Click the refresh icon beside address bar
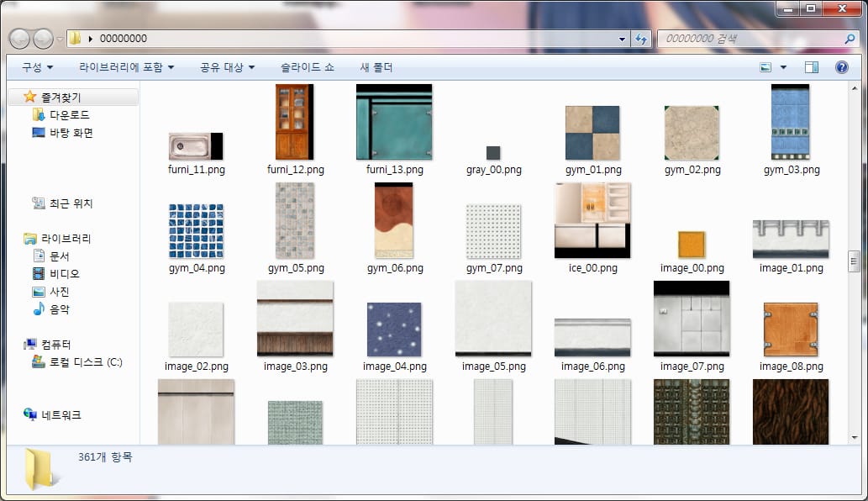 [640, 39]
